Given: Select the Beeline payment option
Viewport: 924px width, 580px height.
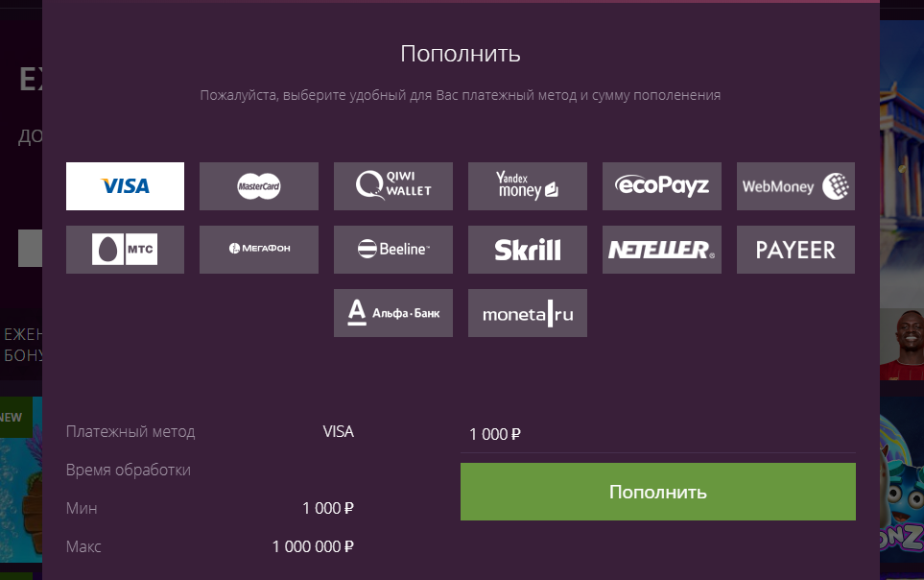Looking at the screenshot, I should (x=393, y=250).
